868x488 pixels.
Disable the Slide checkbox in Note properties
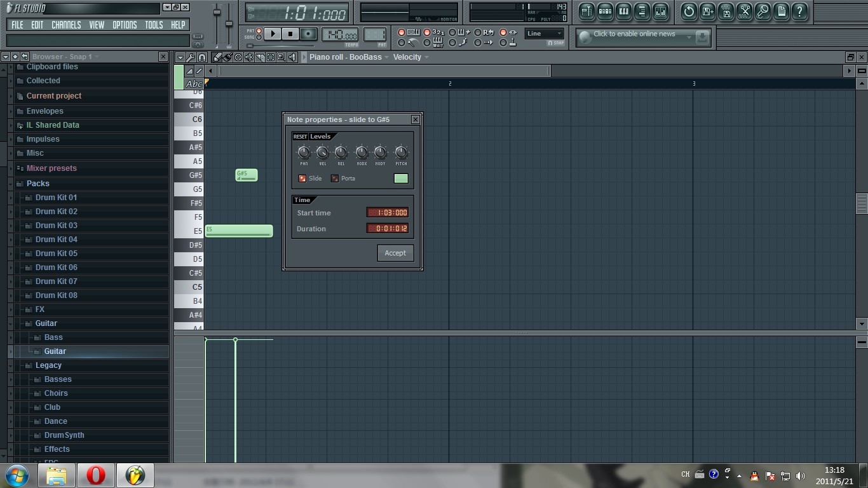302,179
